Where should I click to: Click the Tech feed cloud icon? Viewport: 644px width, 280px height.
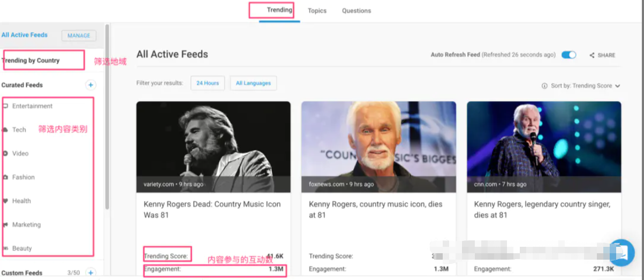pyautogui.click(x=6, y=130)
